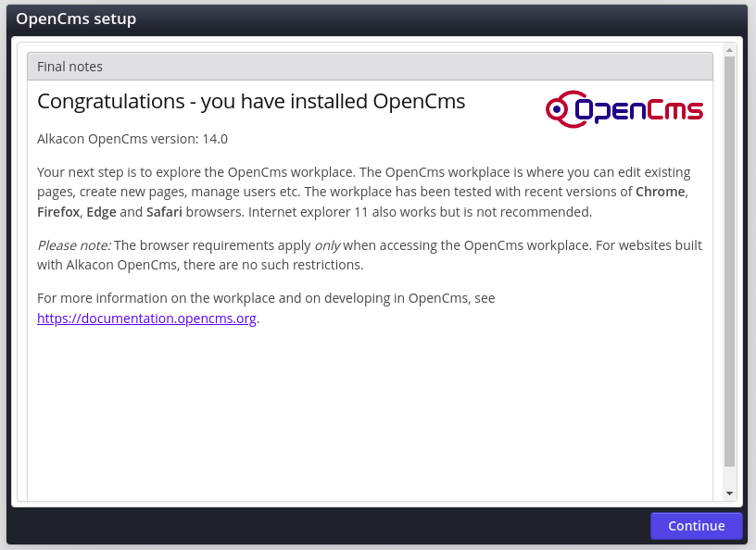Click the OpenCms logo image

624,109
